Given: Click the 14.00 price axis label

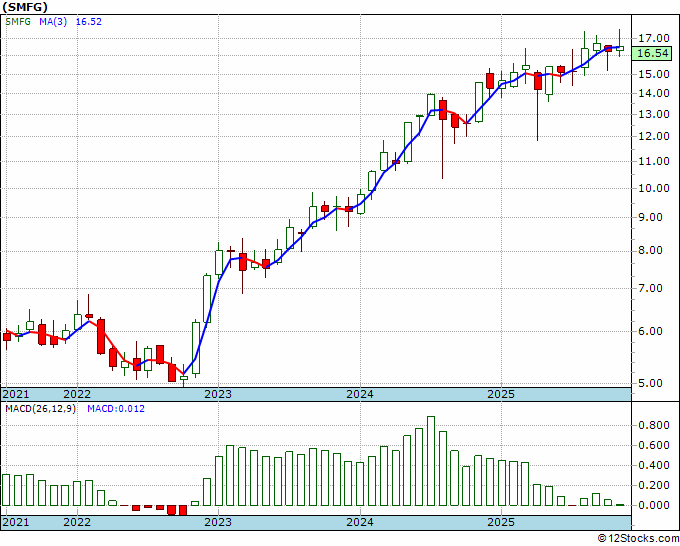Looking at the screenshot, I should click(654, 93).
